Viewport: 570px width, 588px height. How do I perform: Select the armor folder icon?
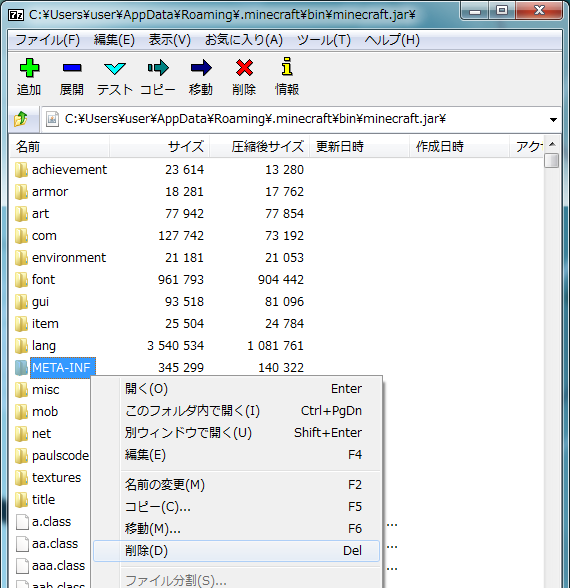(x=21, y=192)
